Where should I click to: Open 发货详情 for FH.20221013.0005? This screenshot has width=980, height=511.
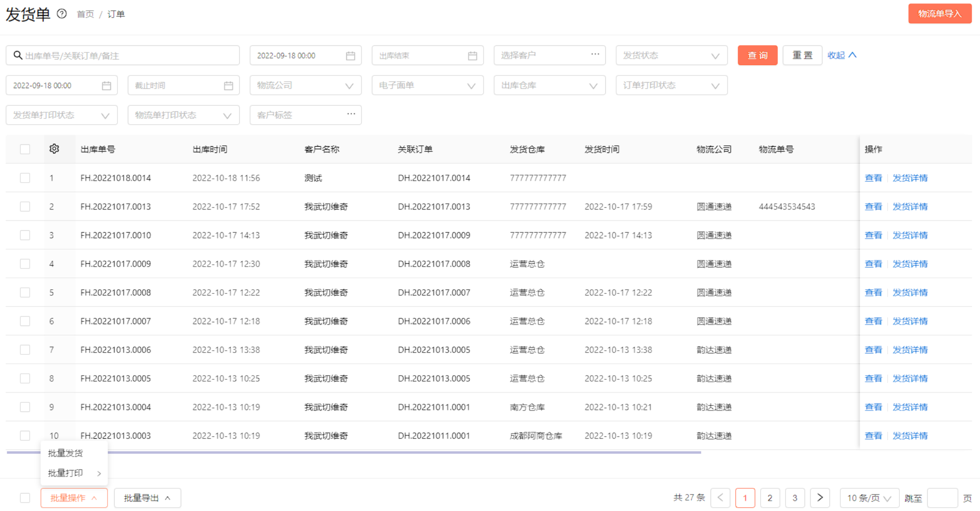910,378
